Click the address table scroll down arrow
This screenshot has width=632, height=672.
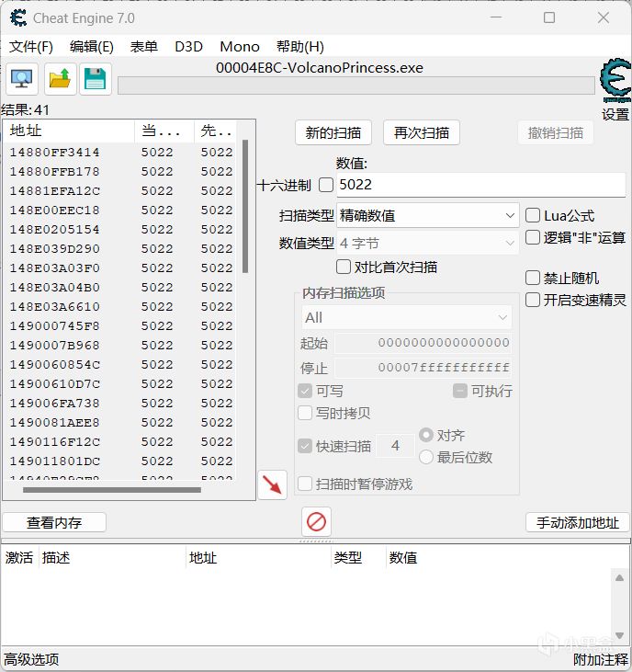click(x=619, y=634)
